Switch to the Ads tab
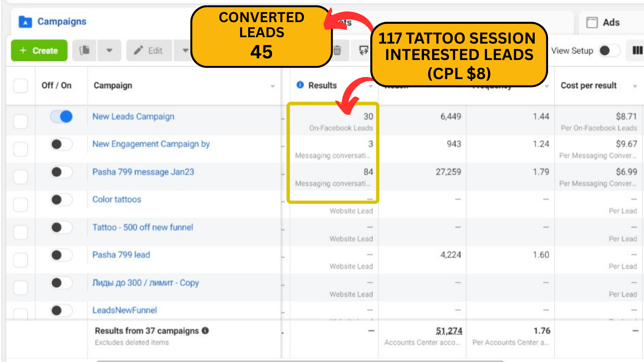The width and height of the screenshot is (644, 362). tap(610, 22)
